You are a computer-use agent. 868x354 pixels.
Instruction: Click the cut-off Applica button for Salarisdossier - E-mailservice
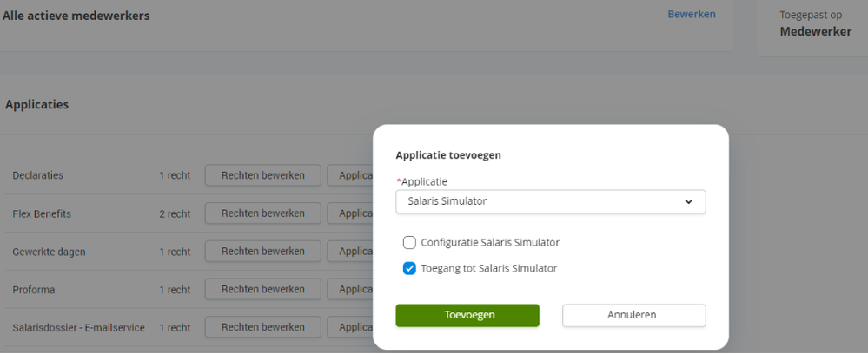(x=351, y=328)
